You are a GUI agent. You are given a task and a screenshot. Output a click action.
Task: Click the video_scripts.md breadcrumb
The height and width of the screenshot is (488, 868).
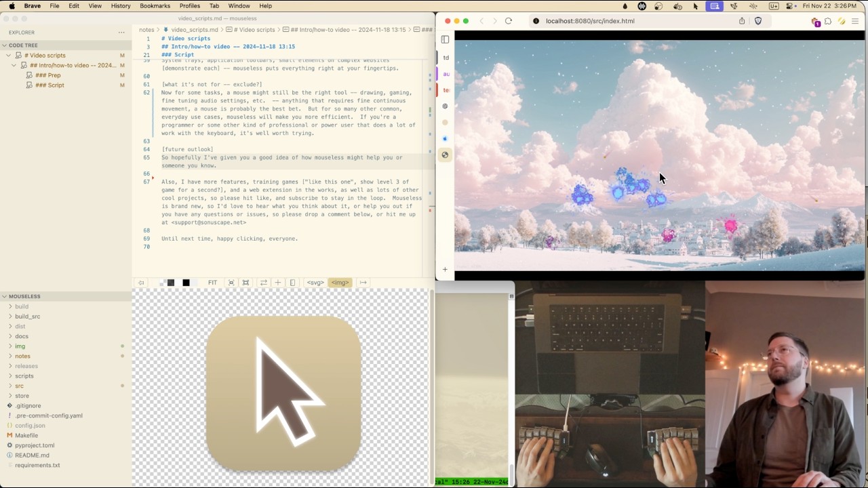(194, 30)
